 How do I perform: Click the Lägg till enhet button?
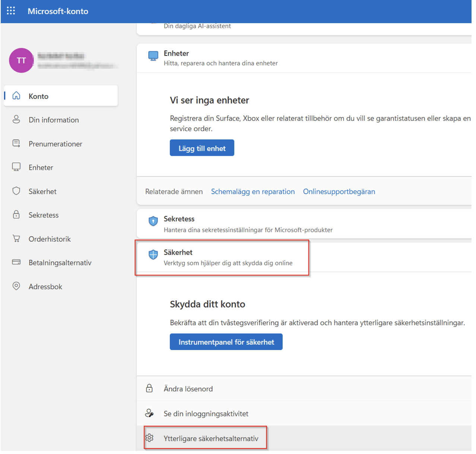pyautogui.click(x=202, y=148)
